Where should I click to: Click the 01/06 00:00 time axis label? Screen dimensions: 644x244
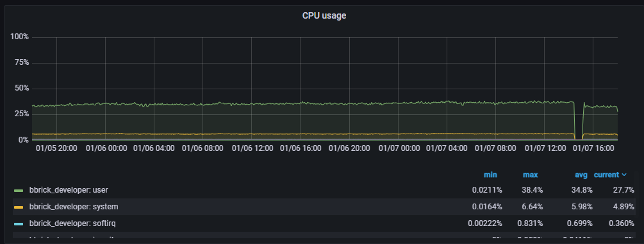pos(106,148)
